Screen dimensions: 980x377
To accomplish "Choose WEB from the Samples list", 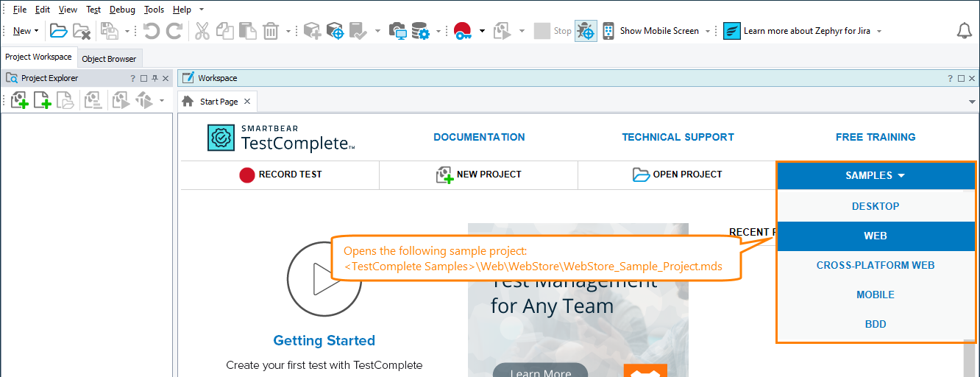I will (x=876, y=236).
